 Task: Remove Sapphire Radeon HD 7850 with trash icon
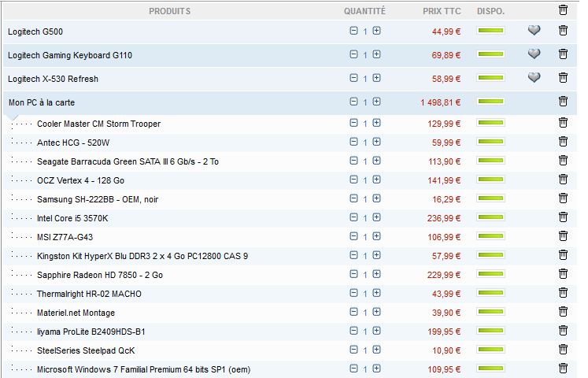tap(563, 274)
